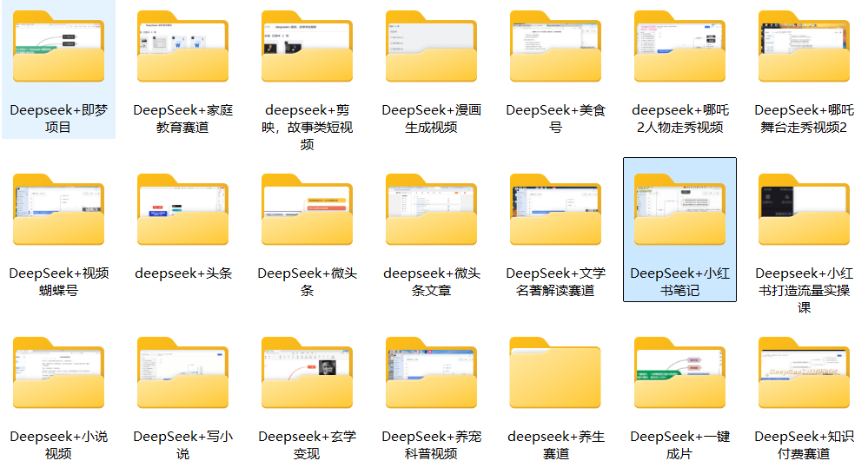Image resolution: width=868 pixels, height=474 pixels.
Task: Click the DeepSeek+微头条 folder
Action: 307,211
